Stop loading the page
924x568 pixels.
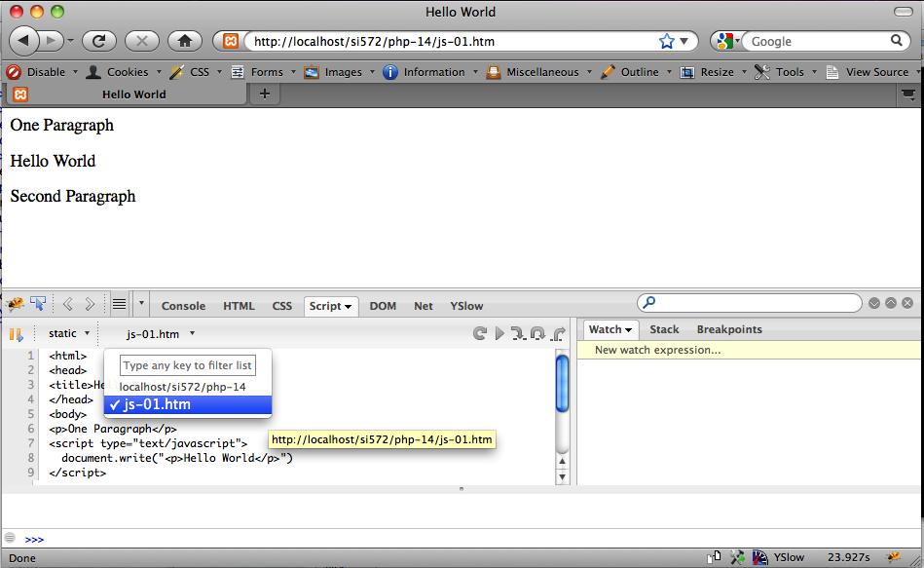pyautogui.click(x=142, y=41)
